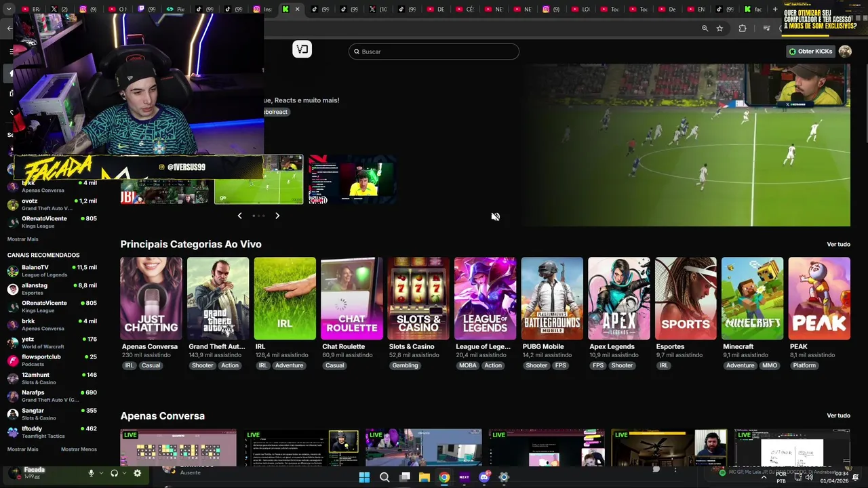Screen dimensions: 868x488
Task: Open tftoddy channel in sidebar
Action: tap(53, 432)
